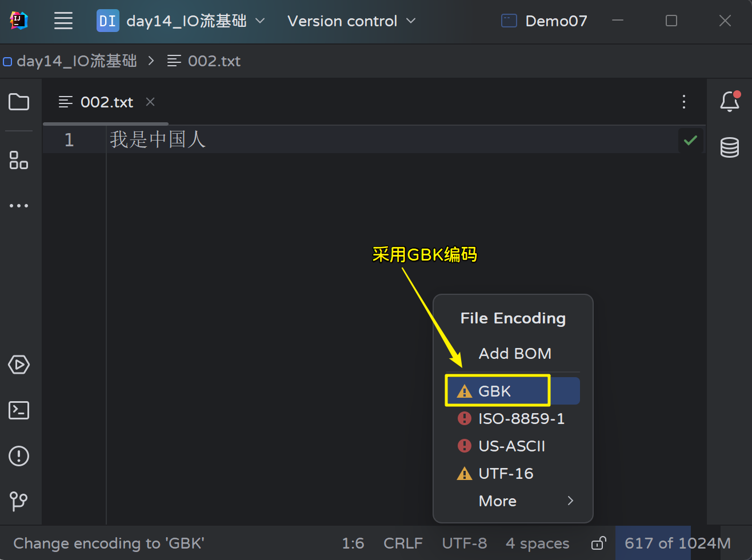This screenshot has height=560, width=752.
Task: Open the Problems tool window
Action: [19, 456]
